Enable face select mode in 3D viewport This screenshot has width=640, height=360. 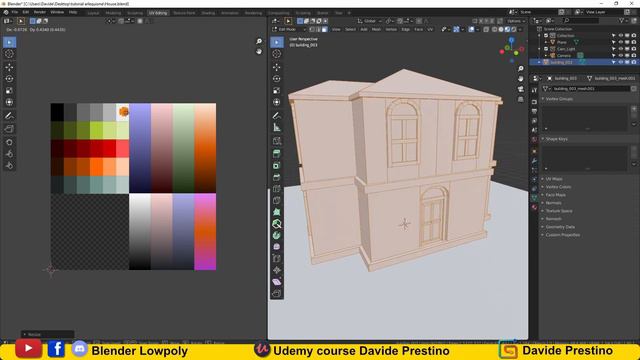[324, 29]
